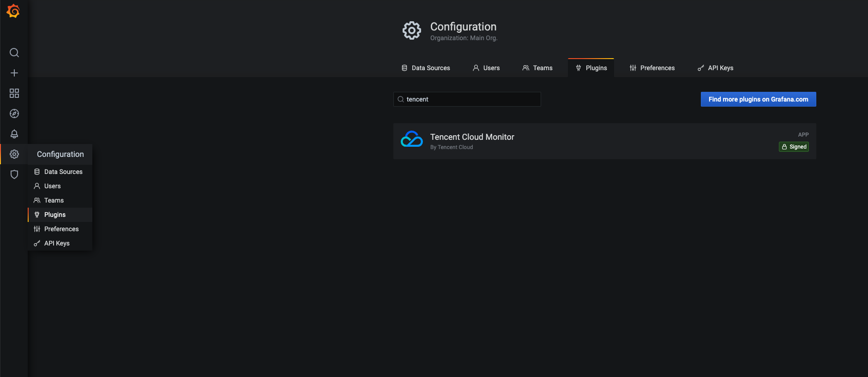Click the large Configuration gear header icon

pos(412,30)
